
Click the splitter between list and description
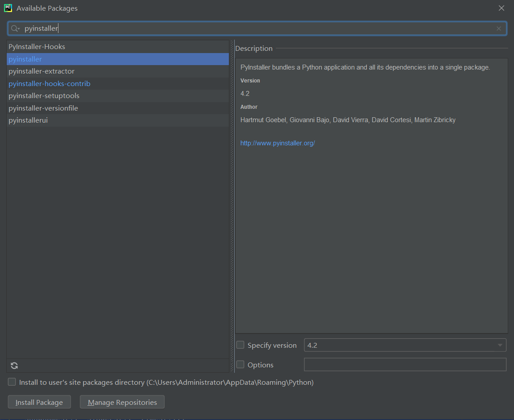coord(232,206)
